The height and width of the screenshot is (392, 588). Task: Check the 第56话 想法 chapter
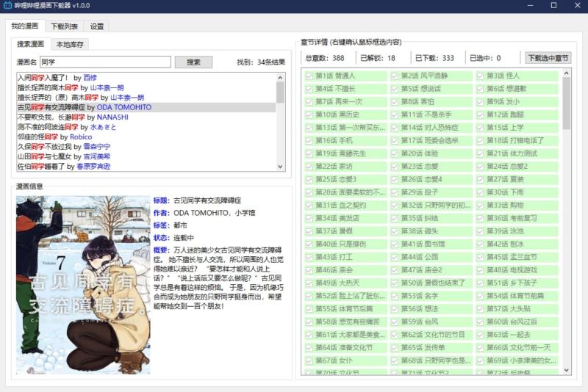point(395,309)
